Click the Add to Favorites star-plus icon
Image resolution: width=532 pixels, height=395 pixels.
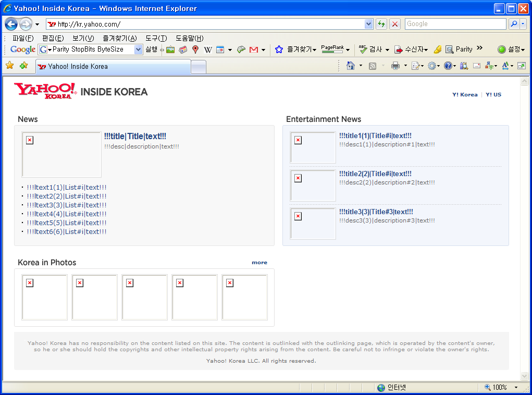tap(24, 66)
